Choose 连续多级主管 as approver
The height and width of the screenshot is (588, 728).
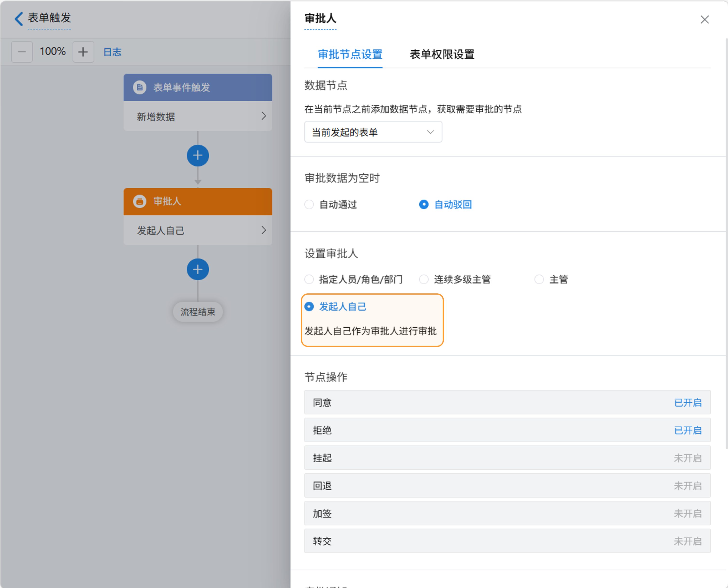pyautogui.click(x=424, y=279)
